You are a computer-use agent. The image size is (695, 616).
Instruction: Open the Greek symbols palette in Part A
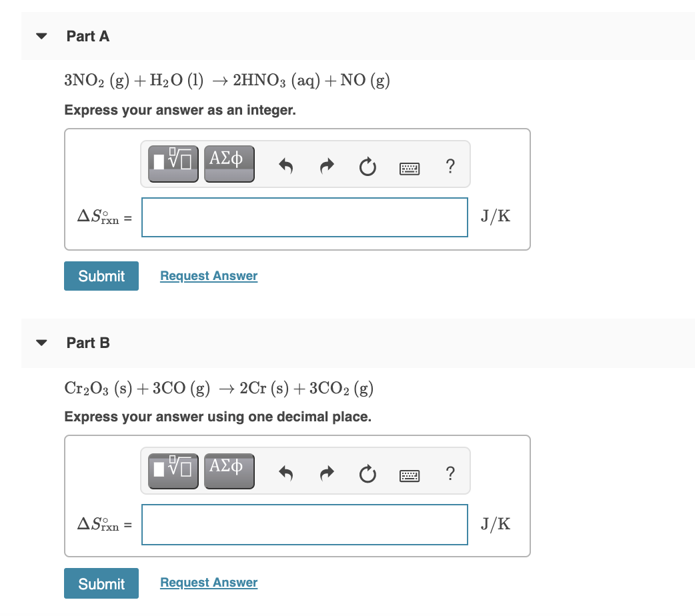click(x=229, y=163)
